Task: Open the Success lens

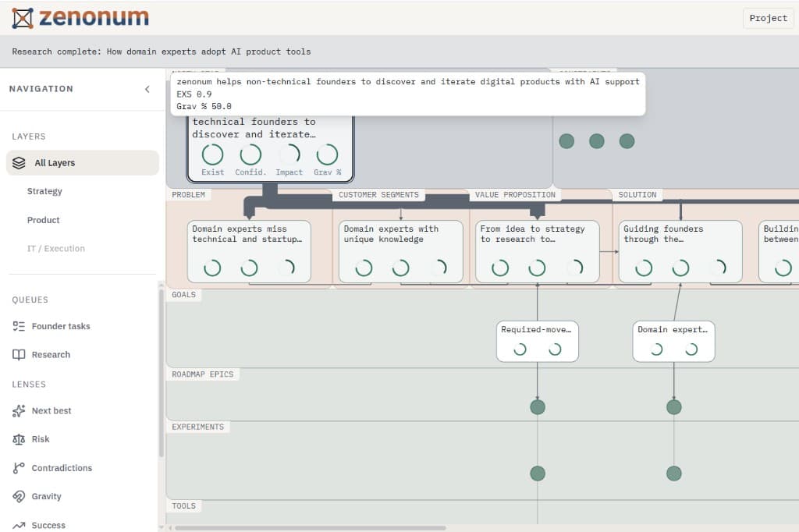Action: 48,526
